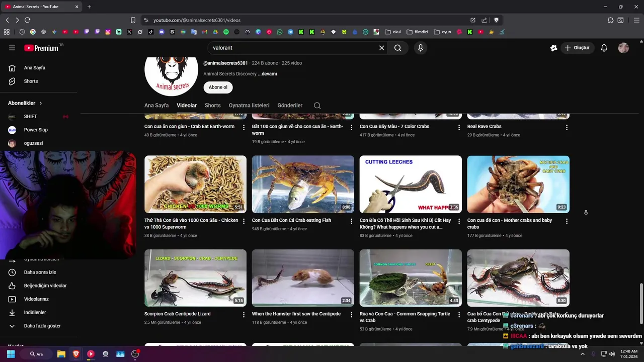This screenshot has width=644, height=362.
Task: Open the Google Drive bookmark
Action: pos(215,32)
